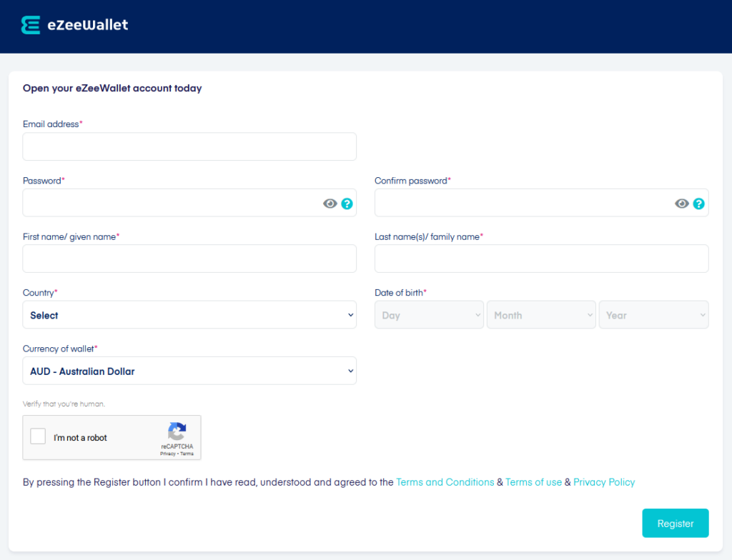Open the Privacy Policy link
Image resolution: width=732 pixels, height=560 pixels.
604,482
